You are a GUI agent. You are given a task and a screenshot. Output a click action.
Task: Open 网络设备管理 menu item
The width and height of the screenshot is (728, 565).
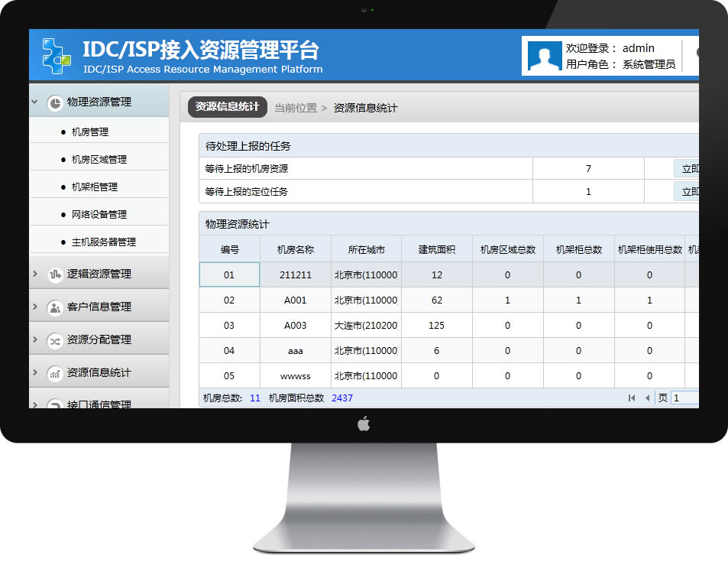pyautogui.click(x=99, y=215)
